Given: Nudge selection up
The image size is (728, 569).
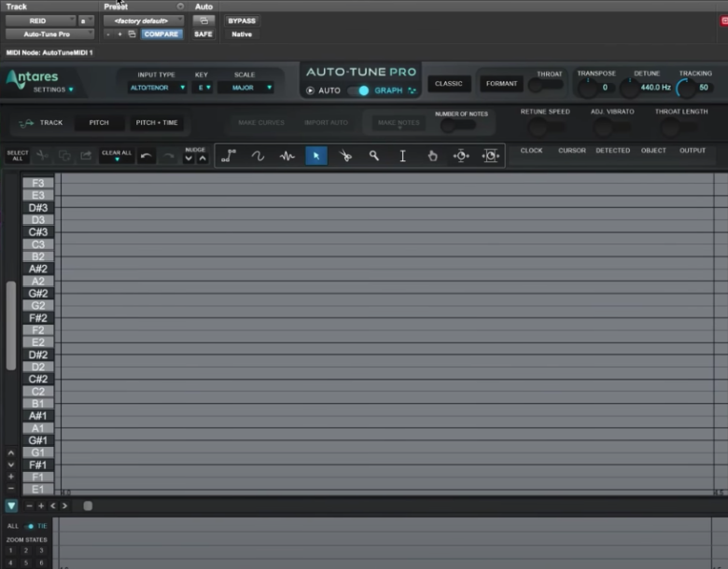Looking at the screenshot, I should pos(203,159).
